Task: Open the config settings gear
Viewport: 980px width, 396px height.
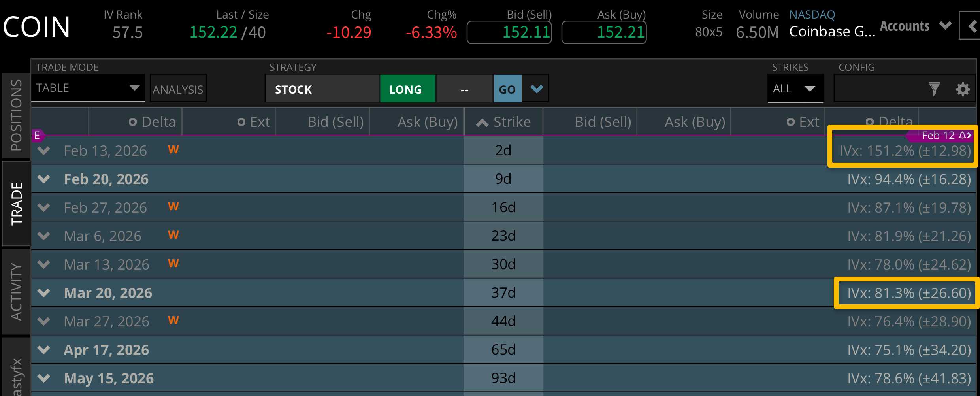Action: tap(963, 89)
